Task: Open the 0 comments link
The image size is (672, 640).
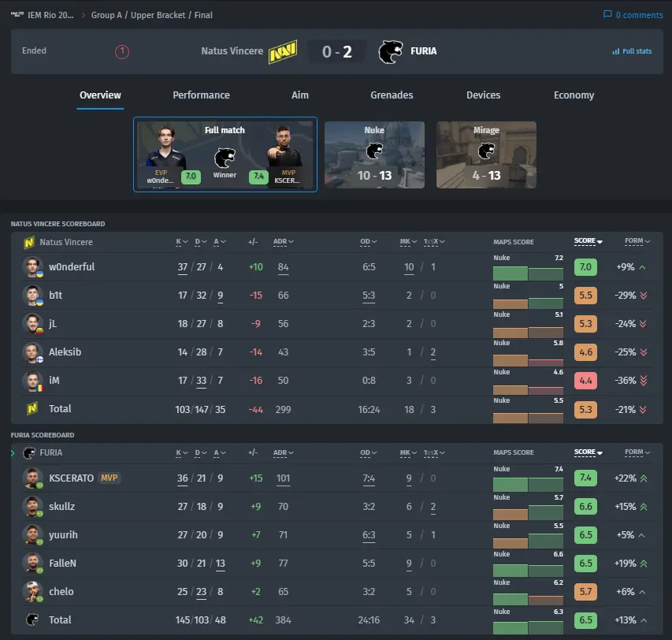Action: pos(633,15)
